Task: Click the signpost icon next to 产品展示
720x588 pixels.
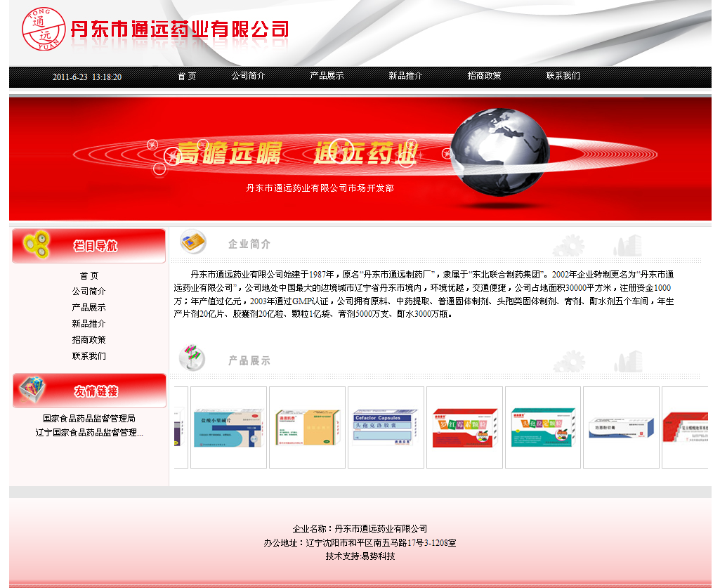Action: tap(191, 358)
